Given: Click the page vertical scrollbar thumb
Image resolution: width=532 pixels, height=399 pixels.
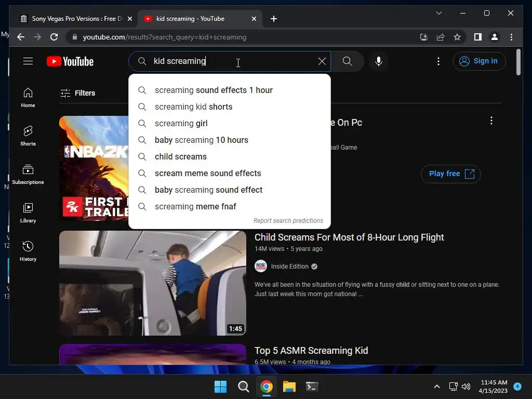Looking at the screenshot, I should click(518, 62).
